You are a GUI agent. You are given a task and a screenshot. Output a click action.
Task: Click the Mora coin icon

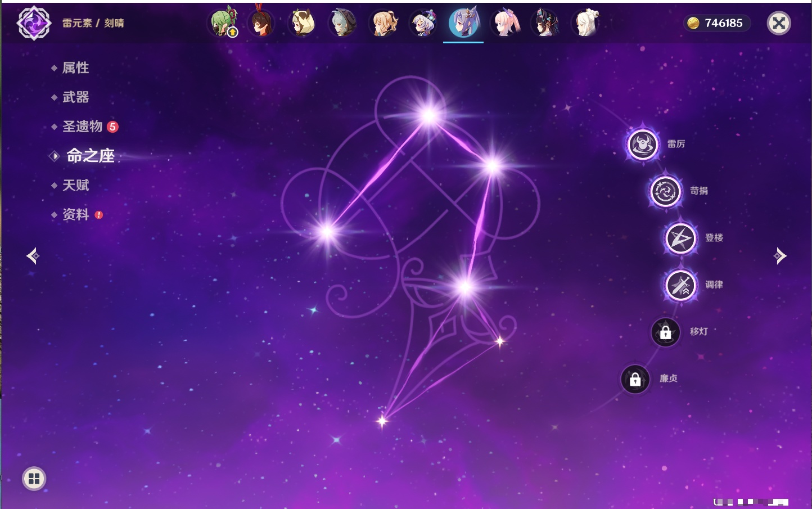(x=693, y=23)
